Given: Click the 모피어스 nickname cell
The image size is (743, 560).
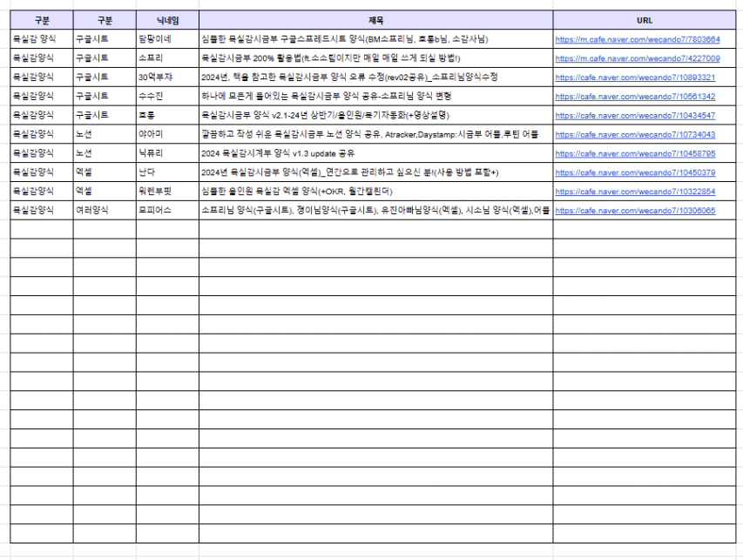Looking at the screenshot, I should [167, 210].
